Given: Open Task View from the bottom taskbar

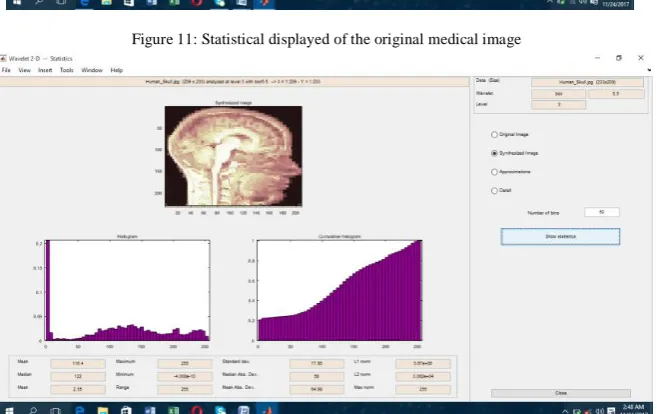Looking at the screenshot, I should pos(56,410).
